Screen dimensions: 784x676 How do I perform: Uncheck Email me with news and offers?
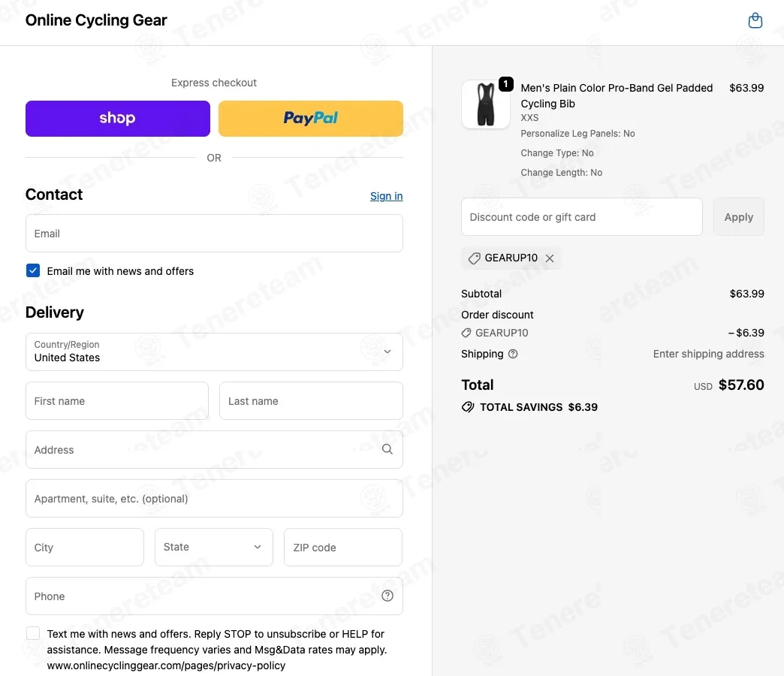[33, 270]
